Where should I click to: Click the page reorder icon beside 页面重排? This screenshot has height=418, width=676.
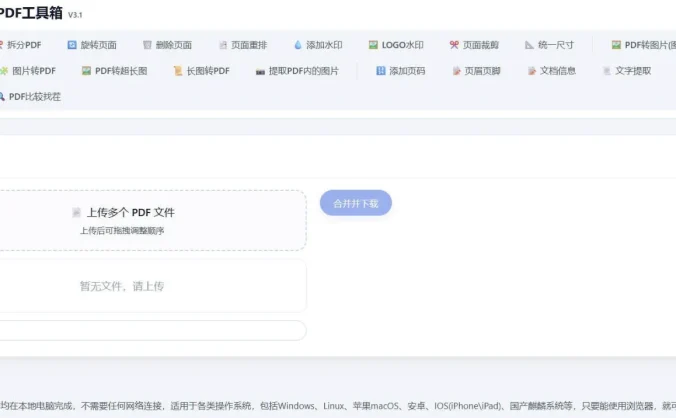coord(223,45)
